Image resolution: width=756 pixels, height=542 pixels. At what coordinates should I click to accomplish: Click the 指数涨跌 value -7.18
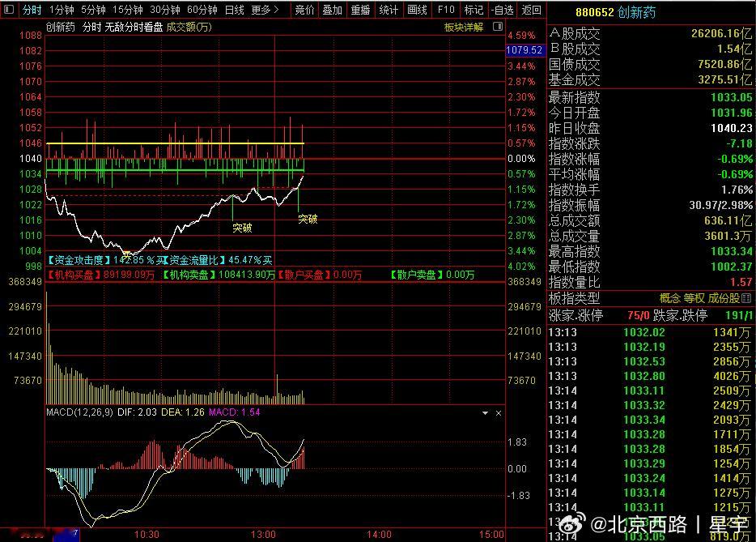(x=739, y=143)
